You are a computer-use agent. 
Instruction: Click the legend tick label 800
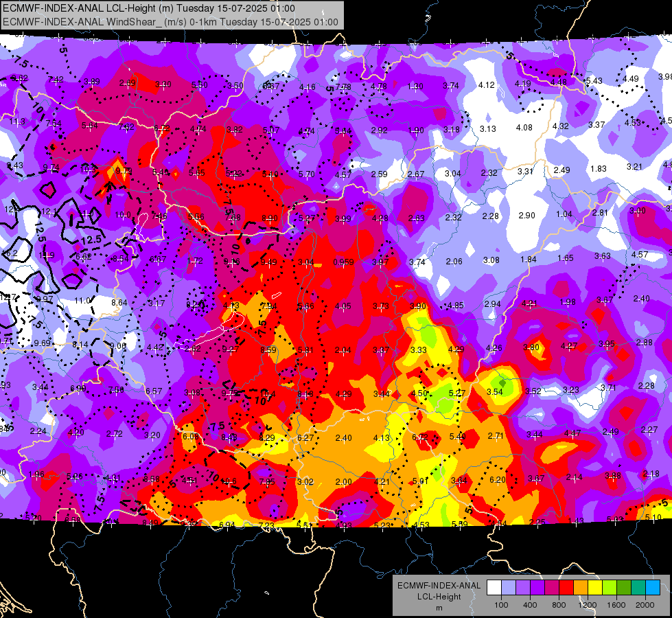(559, 605)
